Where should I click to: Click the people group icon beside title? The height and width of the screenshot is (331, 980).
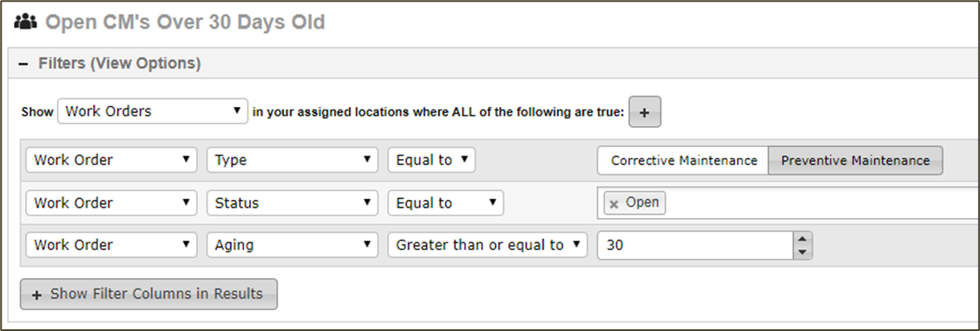26,23
